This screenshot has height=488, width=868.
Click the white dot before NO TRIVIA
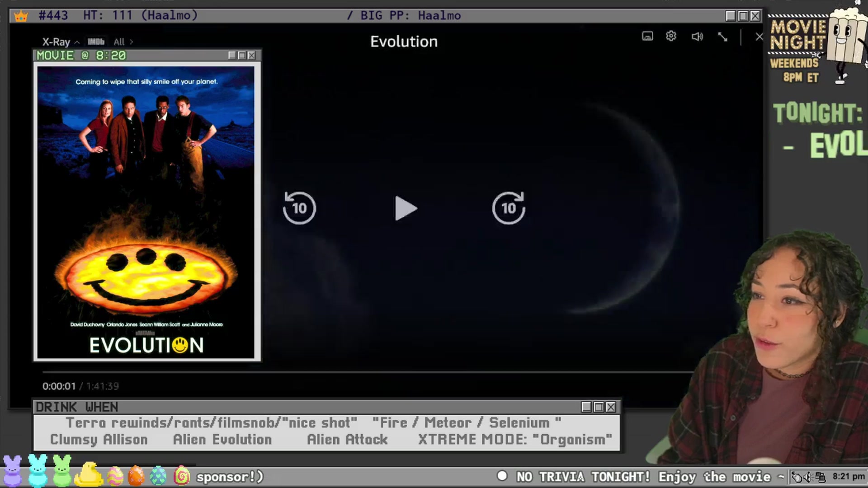(x=502, y=476)
